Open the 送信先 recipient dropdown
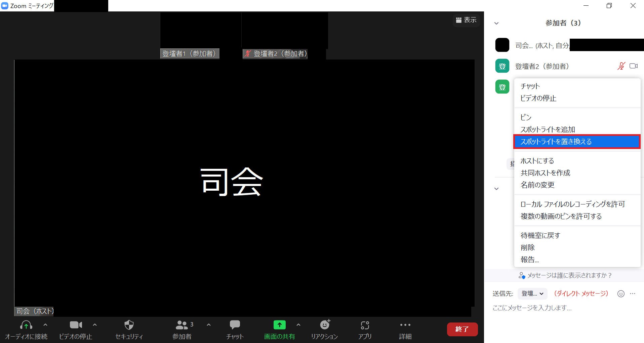Viewport: 644px width, 343px height. pos(532,294)
